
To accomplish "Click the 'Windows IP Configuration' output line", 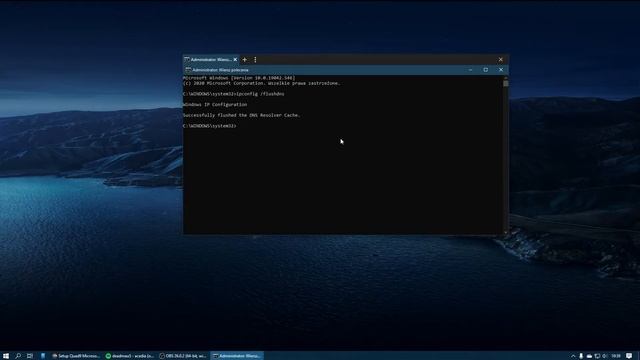I will [215, 104].
